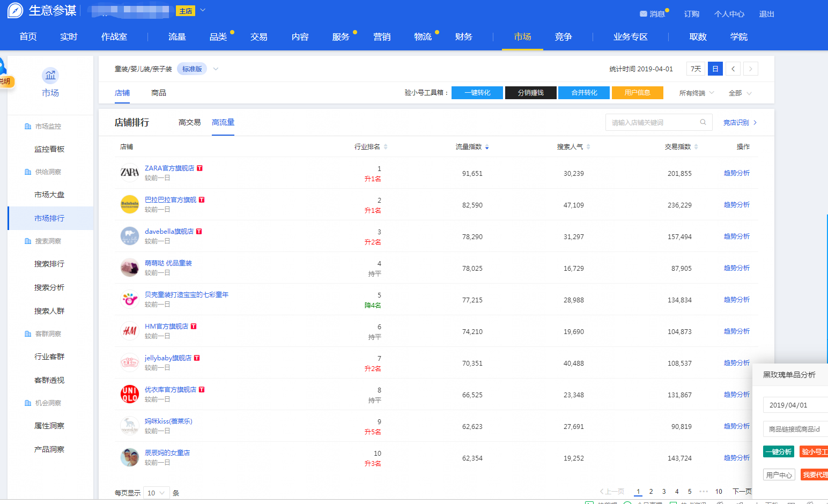Open 市场大盘 in sidebar
This screenshot has width=828, height=504.
[49, 195]
